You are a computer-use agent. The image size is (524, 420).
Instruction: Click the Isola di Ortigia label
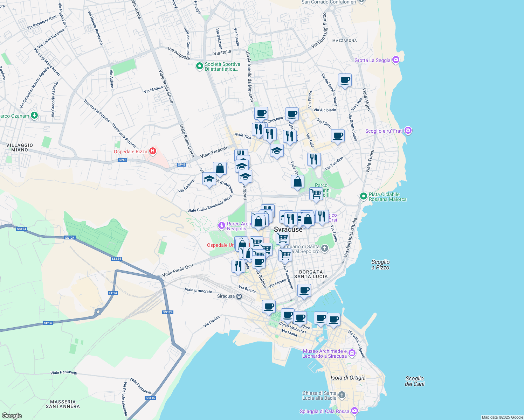[x=348, y=378]
